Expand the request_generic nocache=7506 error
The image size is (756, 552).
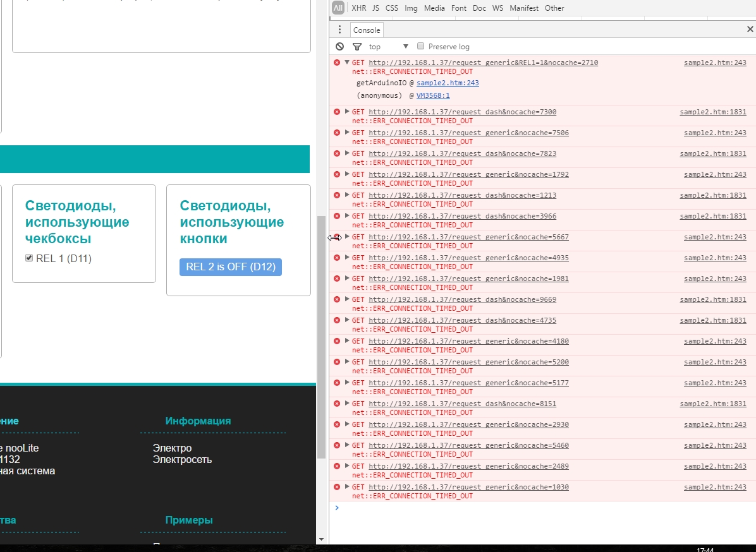(346, 132)
